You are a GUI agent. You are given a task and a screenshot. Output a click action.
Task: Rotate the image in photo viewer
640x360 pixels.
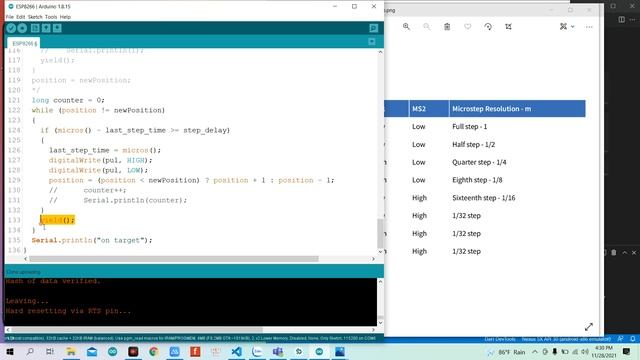pos(488,27)
